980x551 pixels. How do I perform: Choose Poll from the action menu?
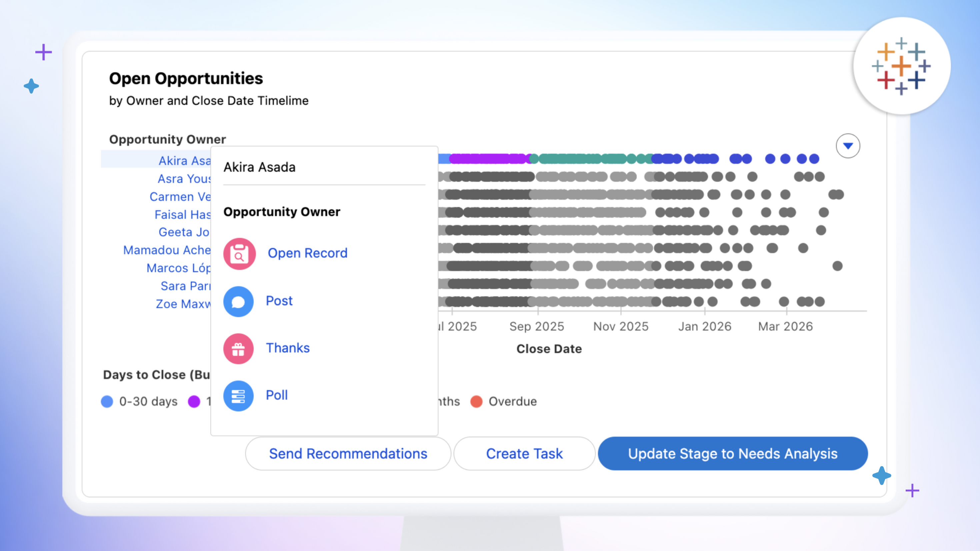click(277, 395)
